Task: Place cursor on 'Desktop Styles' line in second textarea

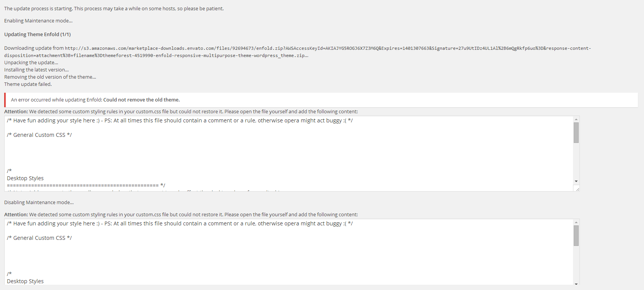Action: click(x=25, y=281)
